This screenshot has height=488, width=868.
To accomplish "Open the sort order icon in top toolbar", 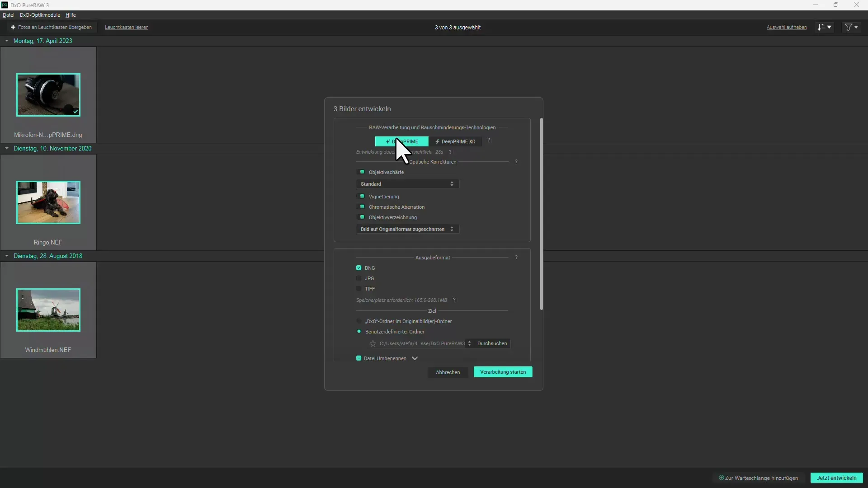I will [825, 28].
